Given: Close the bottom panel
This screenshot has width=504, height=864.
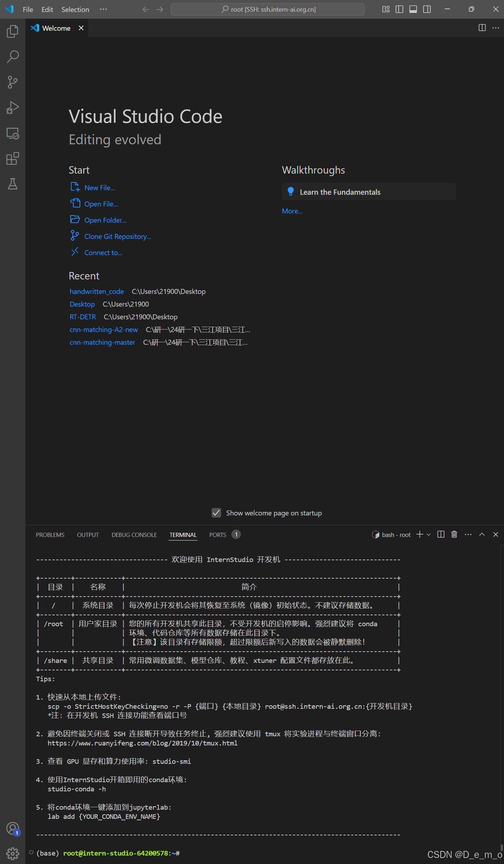Looking at the screenshot, I should 496,534.
